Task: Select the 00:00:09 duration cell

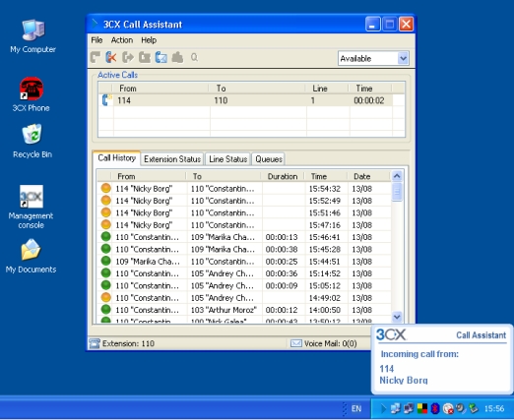Action: (x=282, y=285)
